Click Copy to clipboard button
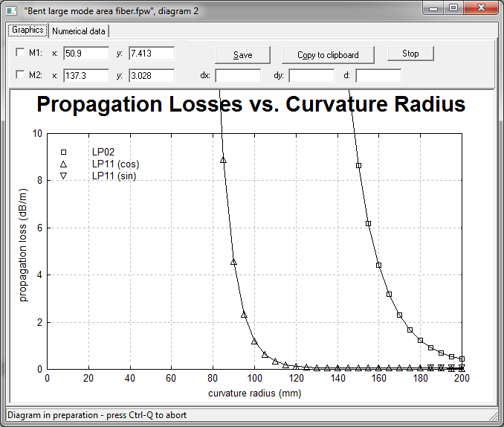The height and width of the screenshot is (427, 504). click(x=328, y=55)
